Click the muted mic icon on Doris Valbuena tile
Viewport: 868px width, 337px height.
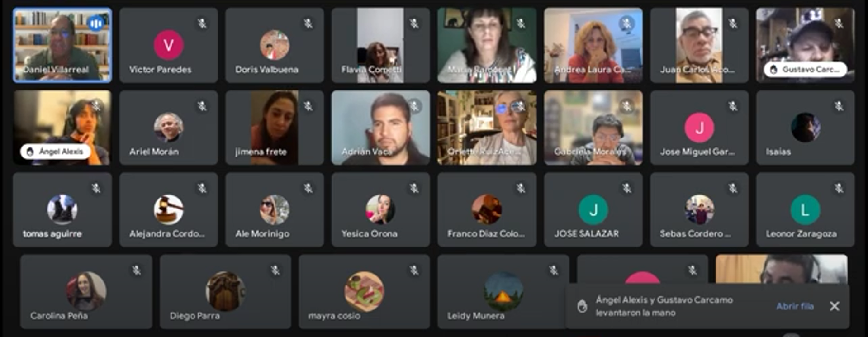[x=308, y=24]
